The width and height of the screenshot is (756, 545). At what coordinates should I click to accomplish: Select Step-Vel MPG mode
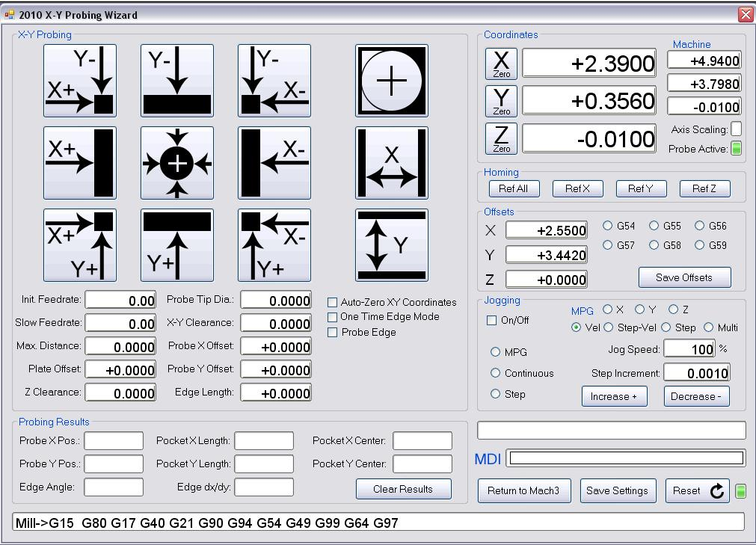609,327
